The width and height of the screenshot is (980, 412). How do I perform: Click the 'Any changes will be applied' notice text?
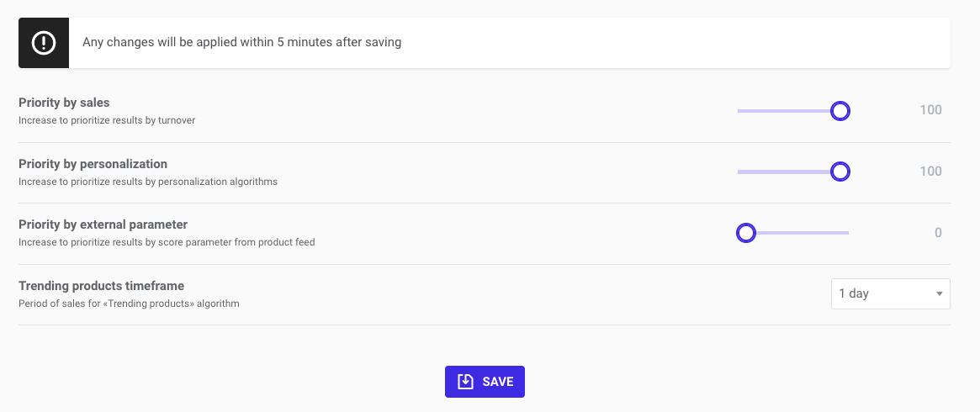tap(241, 42)
